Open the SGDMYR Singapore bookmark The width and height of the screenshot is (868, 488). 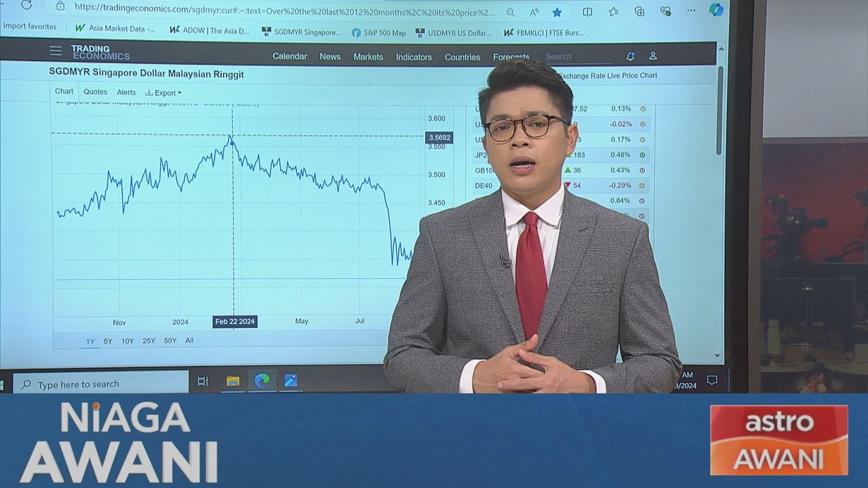pyautogui.click(x=301, y=32)
